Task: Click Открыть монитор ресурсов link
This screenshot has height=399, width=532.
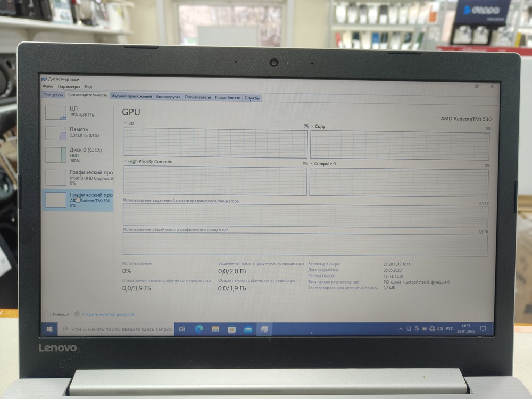Action: (107, 314)
